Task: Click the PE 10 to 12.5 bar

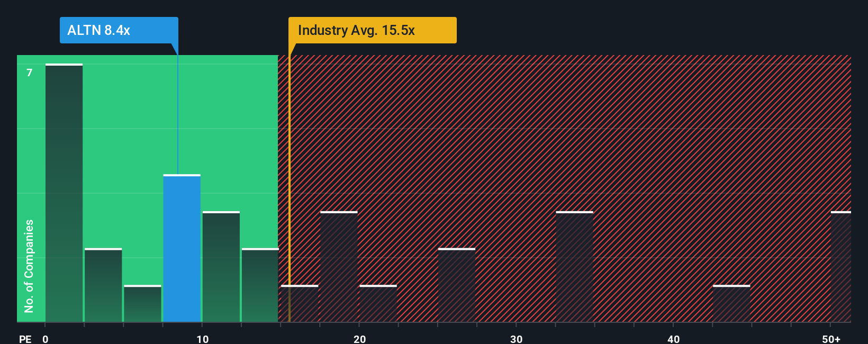Action: 221,267
